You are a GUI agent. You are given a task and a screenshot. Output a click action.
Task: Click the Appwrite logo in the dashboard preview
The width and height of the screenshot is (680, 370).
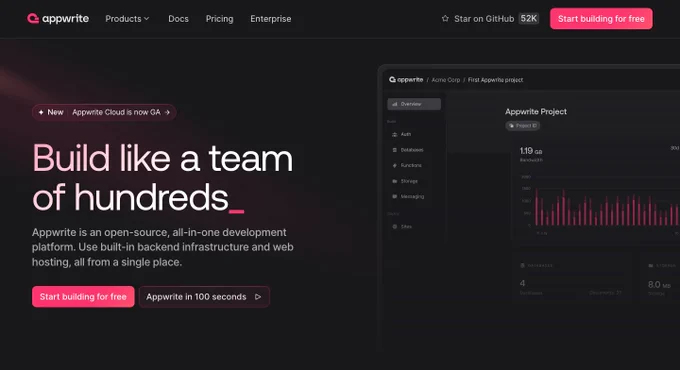(x=406, y=80)
